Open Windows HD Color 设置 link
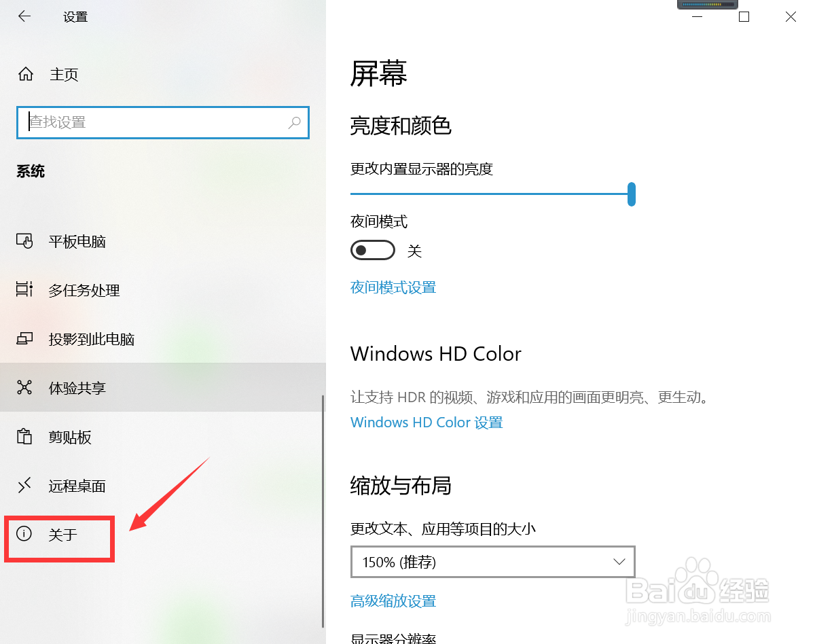815x644 pixels. 427,423
